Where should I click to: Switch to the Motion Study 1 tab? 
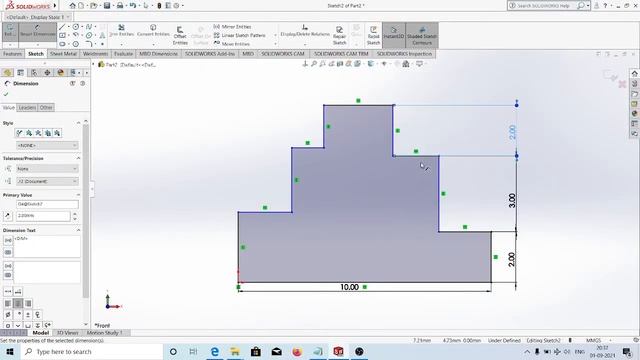click(104, 333)
